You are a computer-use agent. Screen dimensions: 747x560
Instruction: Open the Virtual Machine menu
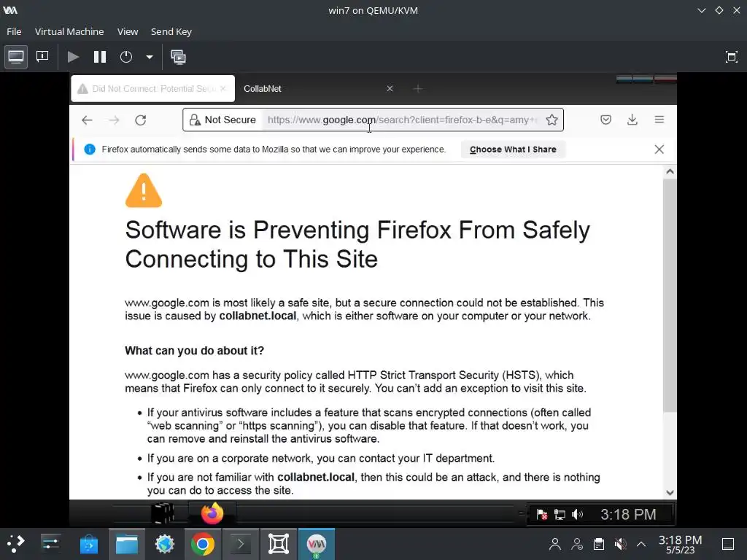[x=69, y=31]
